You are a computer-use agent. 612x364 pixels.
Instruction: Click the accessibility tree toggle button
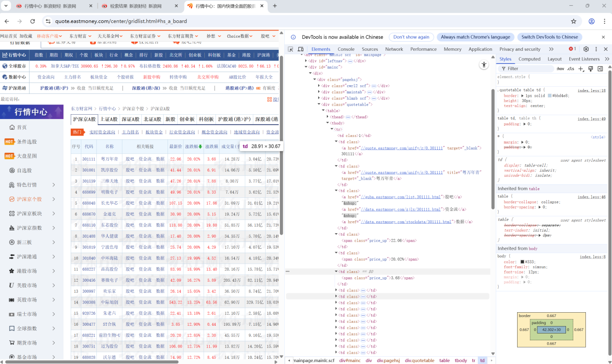click(484, 65)
